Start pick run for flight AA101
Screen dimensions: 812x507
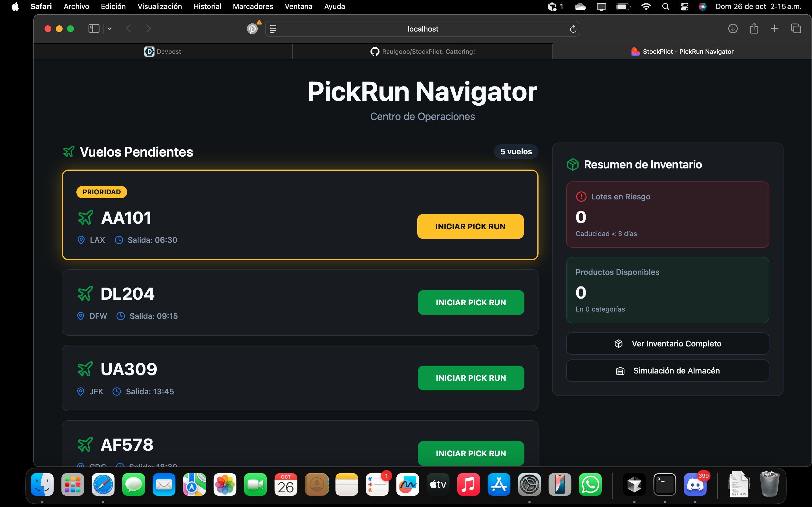(x=470, y=226)
